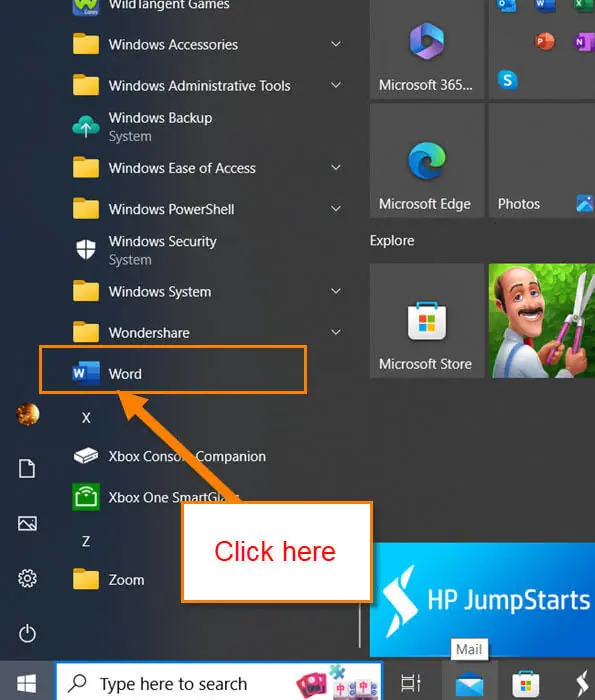Jump to the letter Z section header
This screenshot has height=700, width=595.
(86, 542)
